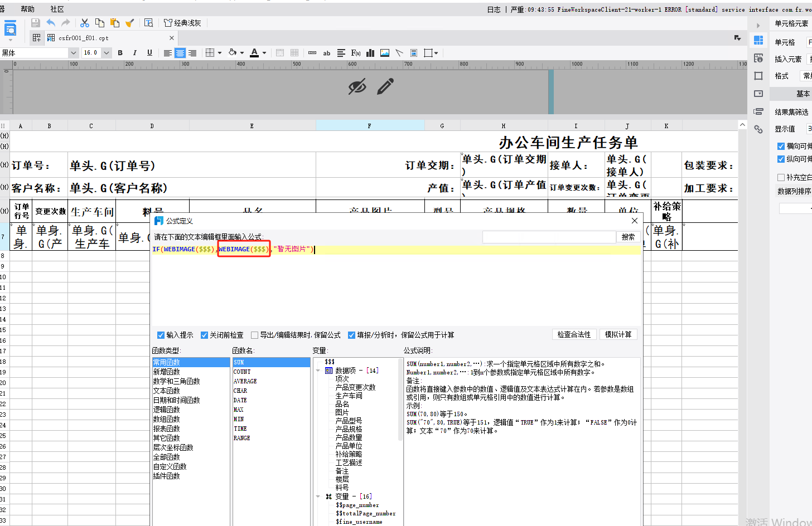Open the cell border style dropdown arrow
This screenshot has height=526, width=812.
220,53
